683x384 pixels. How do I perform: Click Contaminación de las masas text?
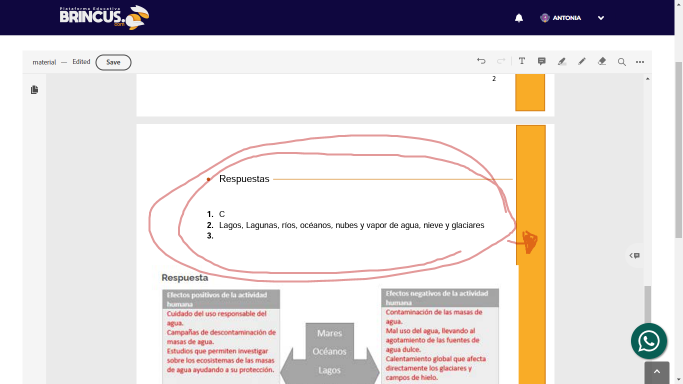[434, 317]
